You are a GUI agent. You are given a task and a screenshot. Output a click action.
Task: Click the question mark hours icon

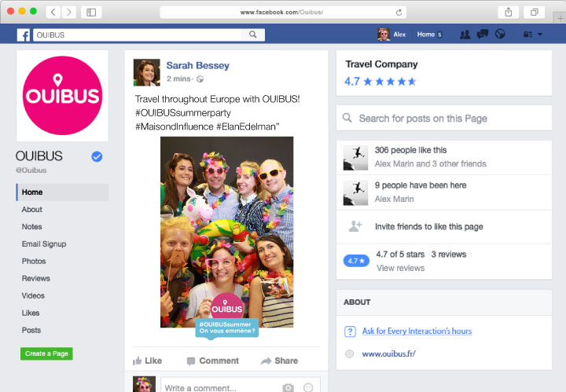coord(350,332)
